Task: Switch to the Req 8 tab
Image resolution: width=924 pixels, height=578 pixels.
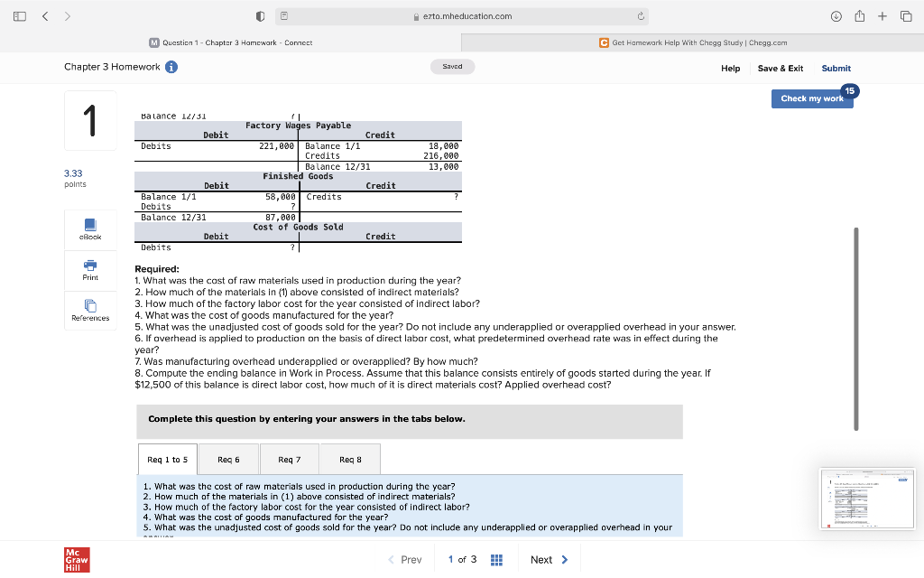Action: point(349,459)
